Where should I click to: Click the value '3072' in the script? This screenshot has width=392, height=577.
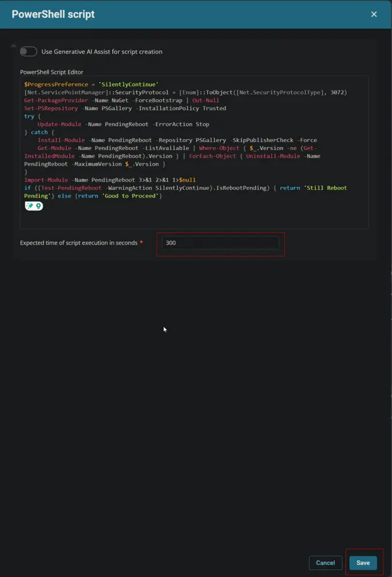[337, 92]
